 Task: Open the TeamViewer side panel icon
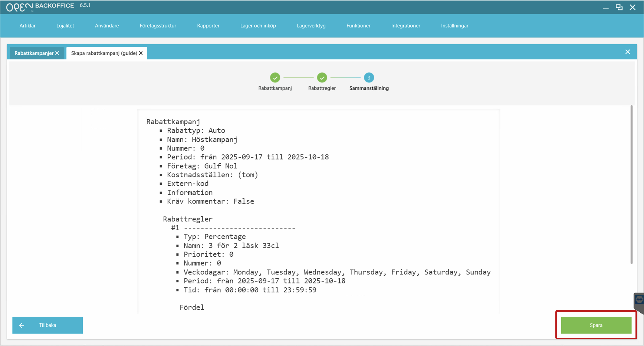639,300
